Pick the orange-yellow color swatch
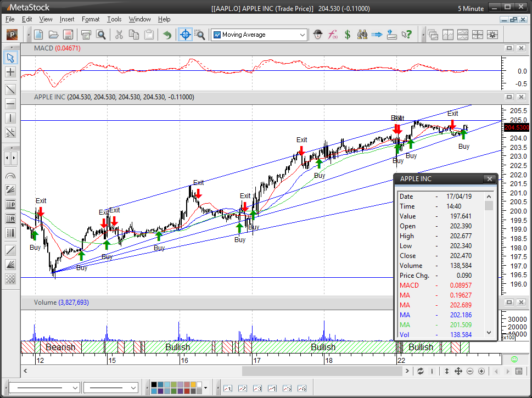532x398 pixels. 193,384
